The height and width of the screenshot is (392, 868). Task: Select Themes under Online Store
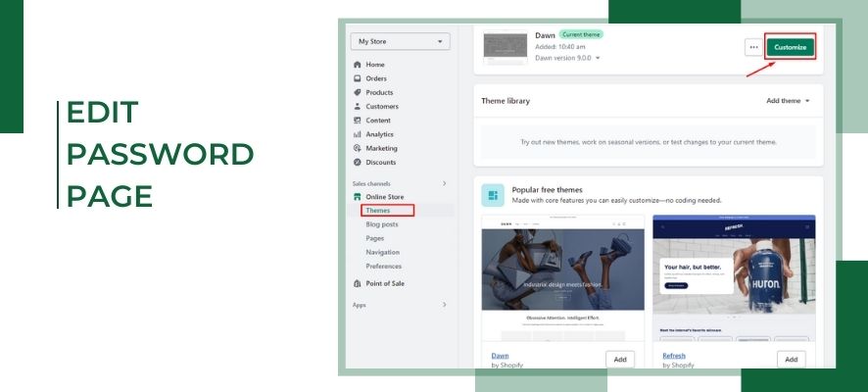coord(378,211)
